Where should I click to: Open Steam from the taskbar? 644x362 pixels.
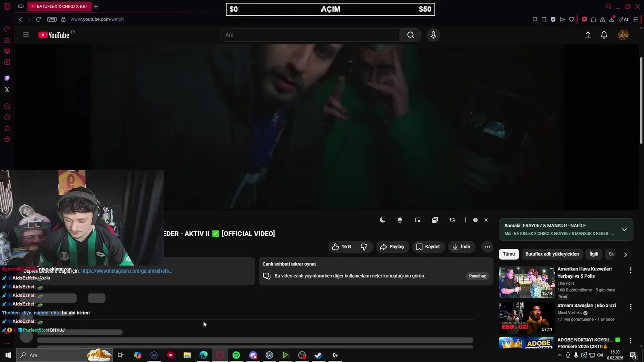click(318, 355)
